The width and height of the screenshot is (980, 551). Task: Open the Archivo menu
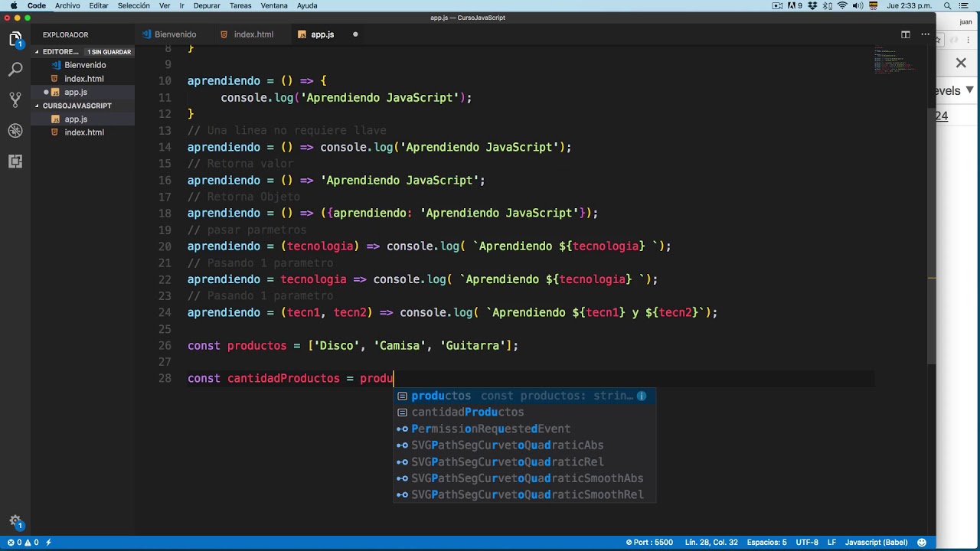click(x=67, y=5)
